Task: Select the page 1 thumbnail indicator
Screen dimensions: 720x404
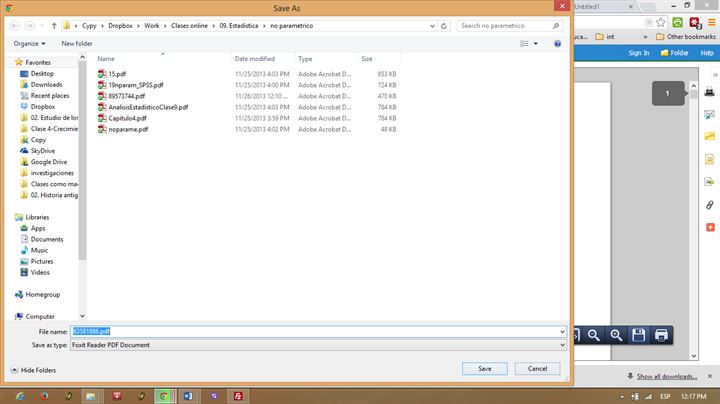Action: (668, 93)
